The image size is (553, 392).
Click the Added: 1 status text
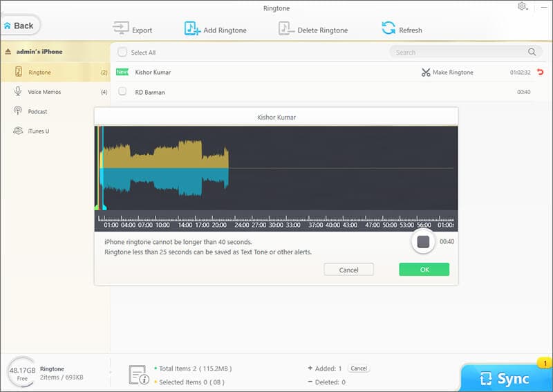pyautogui.click(x=328, y=368)
